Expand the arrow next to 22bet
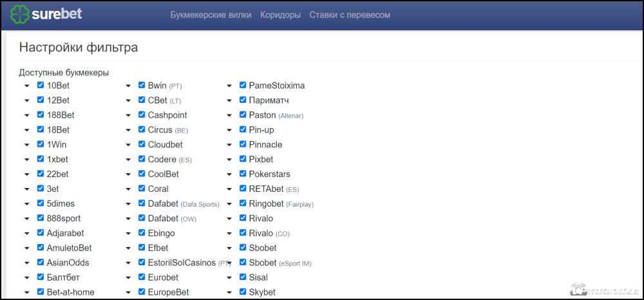 [x=26, y=175]
